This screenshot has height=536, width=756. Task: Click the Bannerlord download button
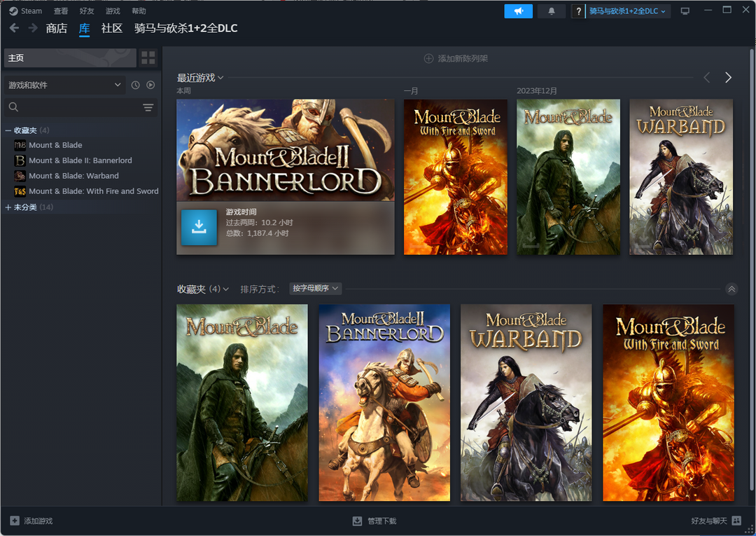click(199, 227)
